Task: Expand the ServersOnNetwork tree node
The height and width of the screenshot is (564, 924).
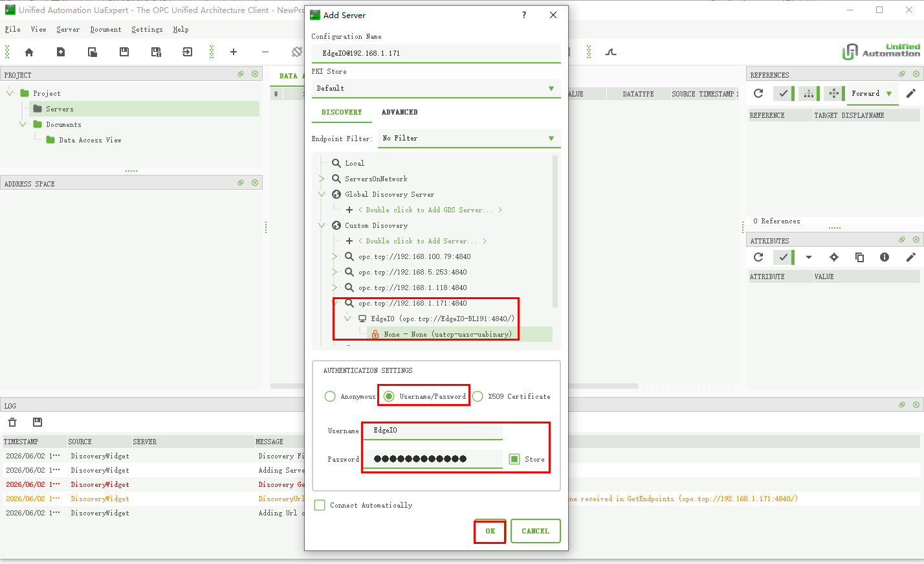Action: coord(322,179)
